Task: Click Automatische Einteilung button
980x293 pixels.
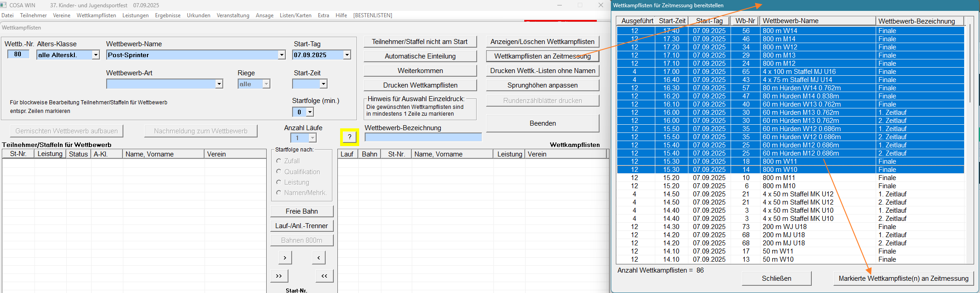Action: click(420, 56)
